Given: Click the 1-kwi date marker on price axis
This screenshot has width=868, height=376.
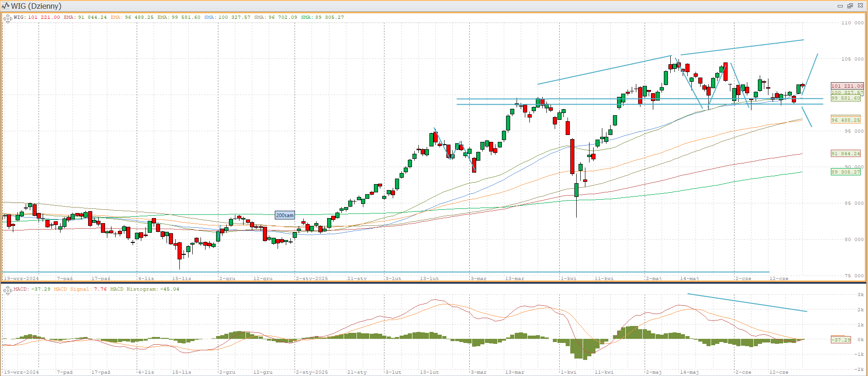Looking at the screenshot, I should pos(568,278).
